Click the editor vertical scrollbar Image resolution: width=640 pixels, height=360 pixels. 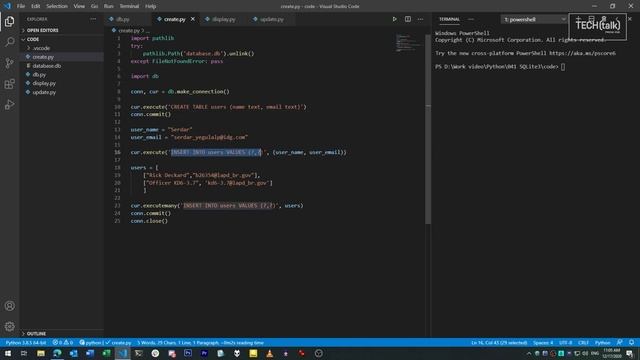point(428,129)
